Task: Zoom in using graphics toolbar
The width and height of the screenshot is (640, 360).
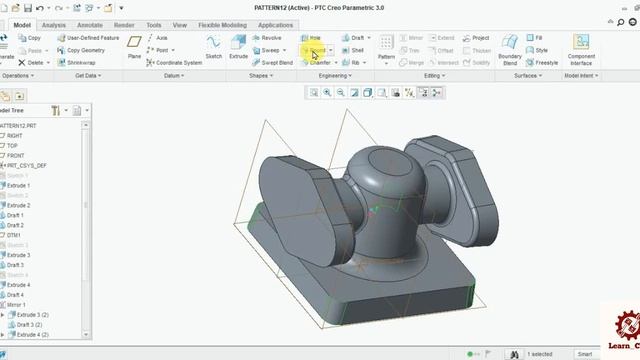Action: tap(327, 93)
